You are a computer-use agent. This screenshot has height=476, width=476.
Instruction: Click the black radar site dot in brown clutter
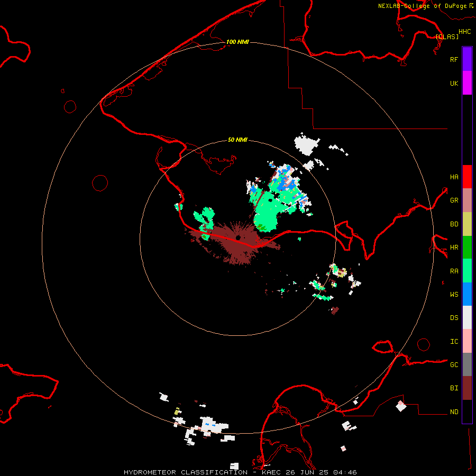pyautogui.click(x=239, y=237)
